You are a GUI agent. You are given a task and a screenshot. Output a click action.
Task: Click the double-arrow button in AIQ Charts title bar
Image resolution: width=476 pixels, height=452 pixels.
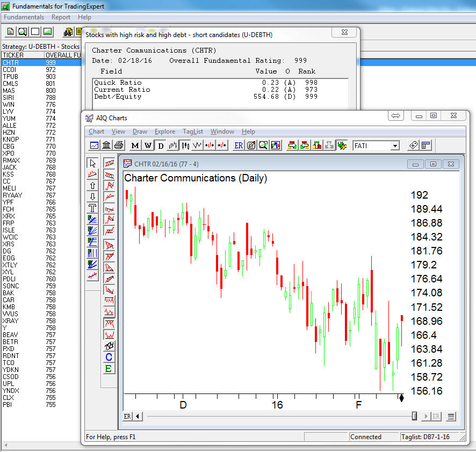tap(395, 115)
